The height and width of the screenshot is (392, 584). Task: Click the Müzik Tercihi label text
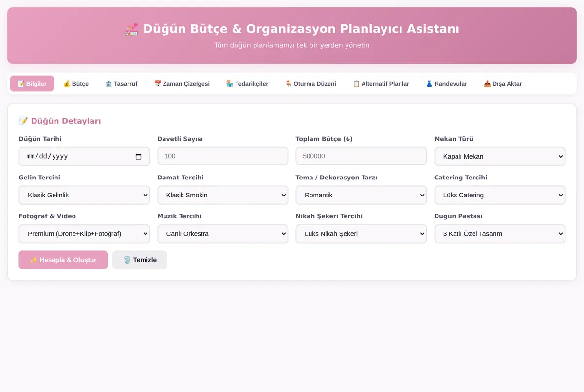(179, 216)
